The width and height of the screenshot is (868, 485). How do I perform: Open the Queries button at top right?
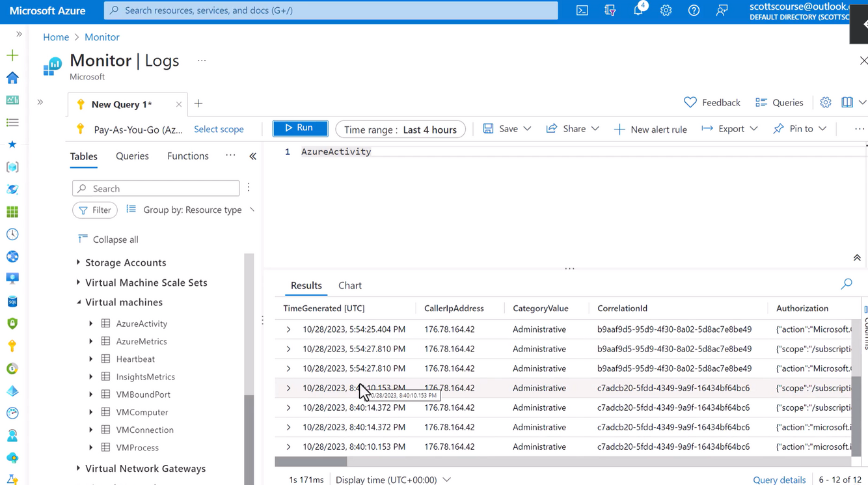779,102
